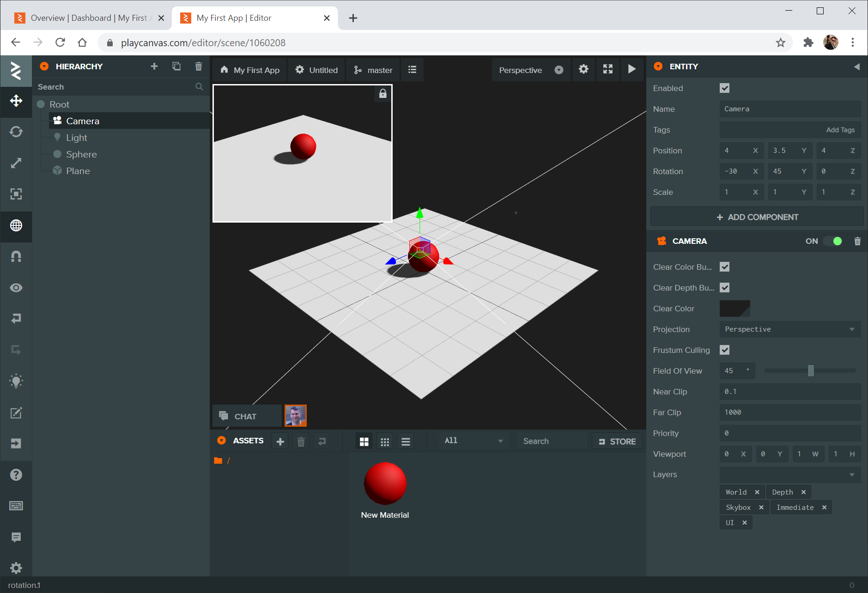Toggle fullscreen viewport icon
This screenshot has width=868, height=593.
tap(608, 70)
